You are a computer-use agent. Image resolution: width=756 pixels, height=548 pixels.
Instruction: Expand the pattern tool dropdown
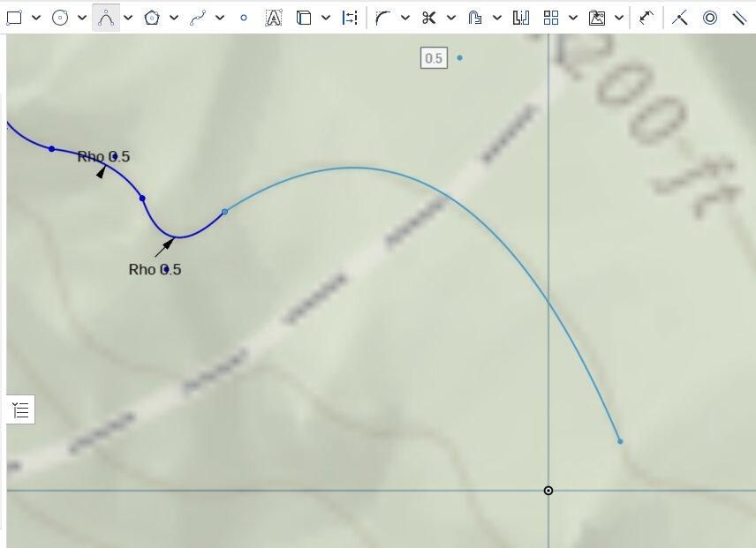[x=573, y=18]
